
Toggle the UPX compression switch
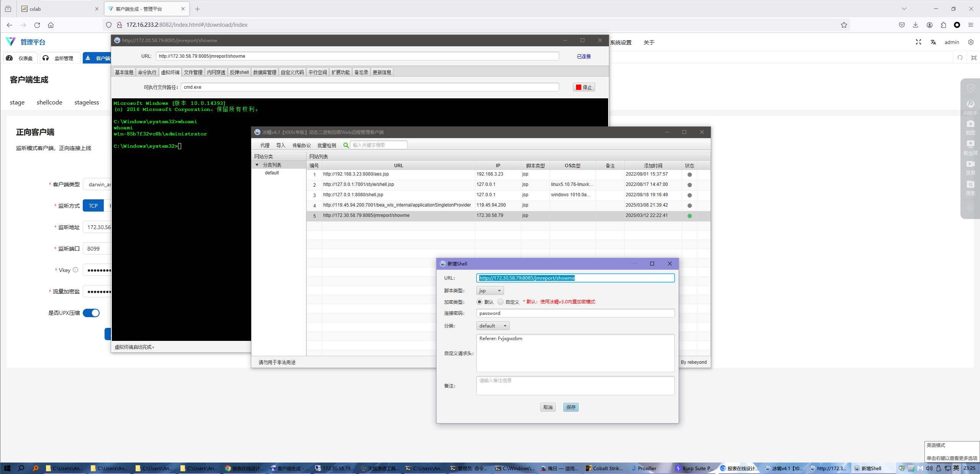pos(91,313)
